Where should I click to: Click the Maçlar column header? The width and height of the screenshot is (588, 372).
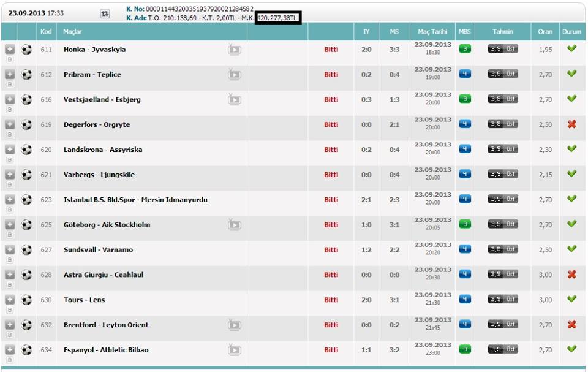(x=73, y=32)
